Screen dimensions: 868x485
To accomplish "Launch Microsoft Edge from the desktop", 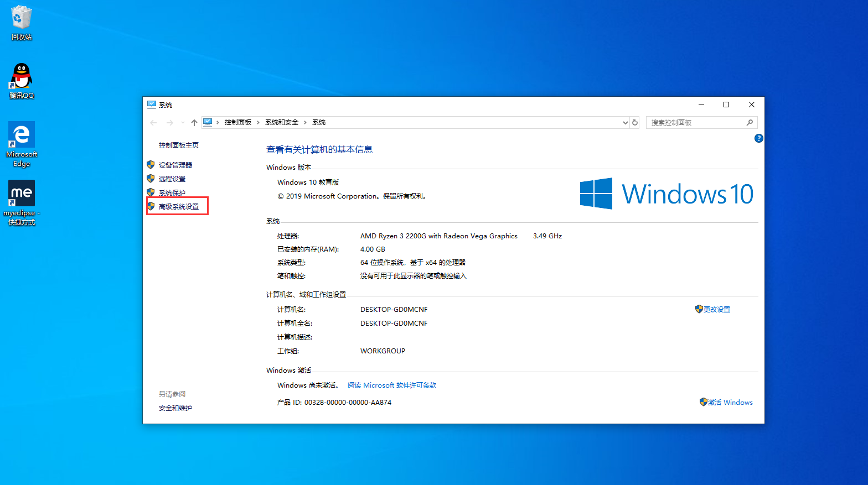I will pyautogui.click(x=22, y=144).
